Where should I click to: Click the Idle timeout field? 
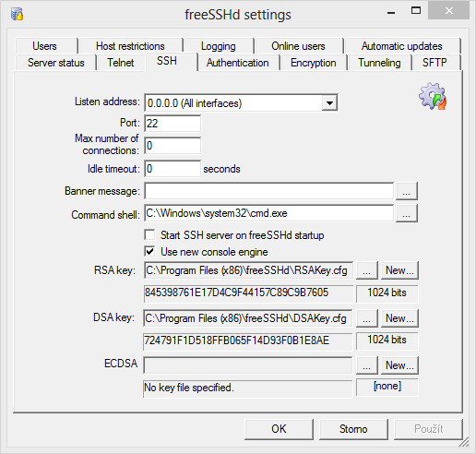point(173,169)
